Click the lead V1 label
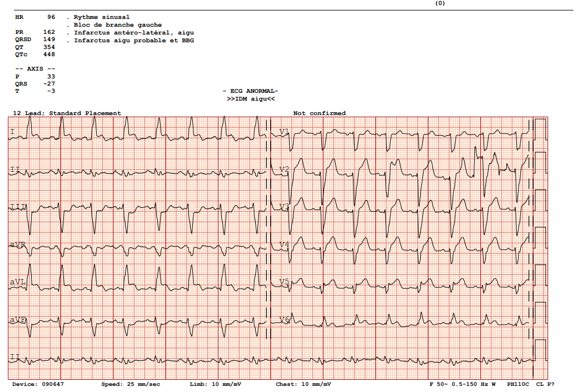 tap(284, 132)
